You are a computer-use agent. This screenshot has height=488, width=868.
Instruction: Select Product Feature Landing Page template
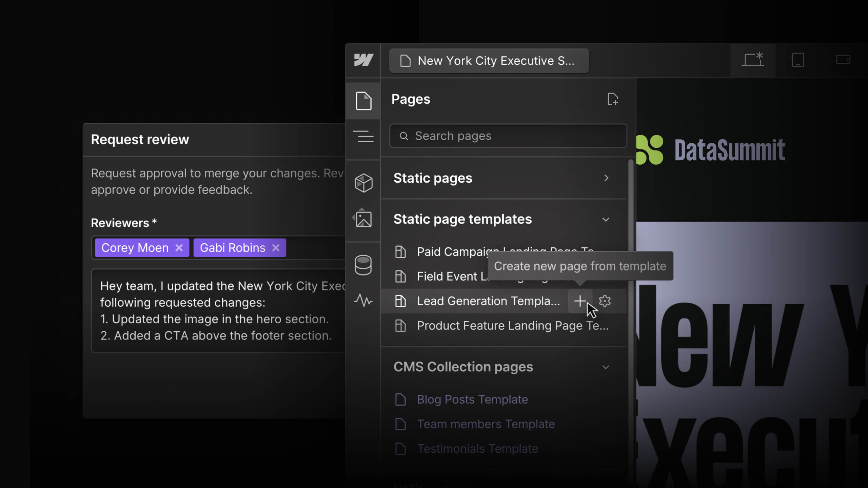512,326
